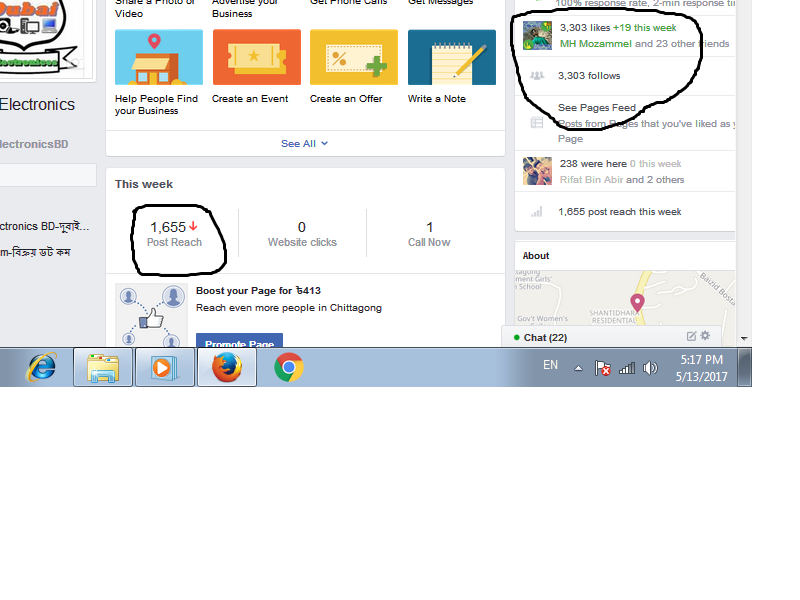Open MH Mozammel's profile link
The width and height of the screenshot is (800, 600).
(x=595, y=44)
